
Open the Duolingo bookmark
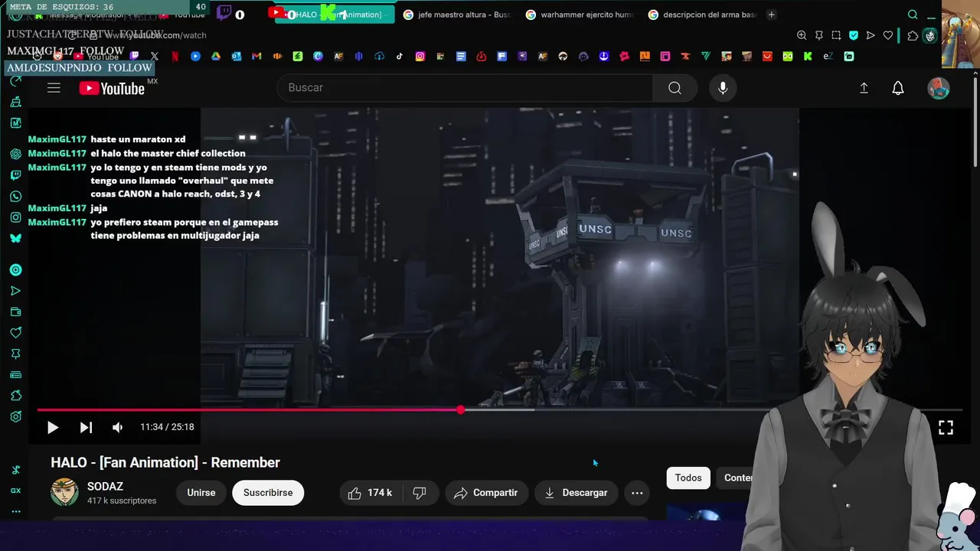[787, 56]
